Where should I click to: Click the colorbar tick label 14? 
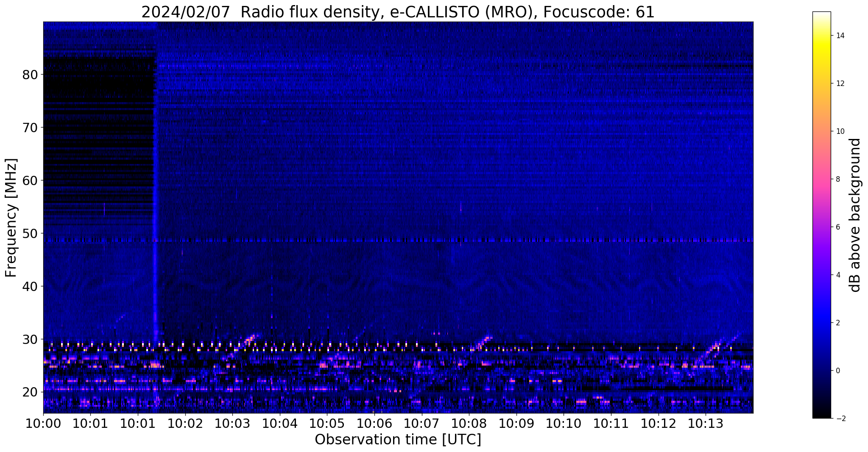[x=840, y=36]
